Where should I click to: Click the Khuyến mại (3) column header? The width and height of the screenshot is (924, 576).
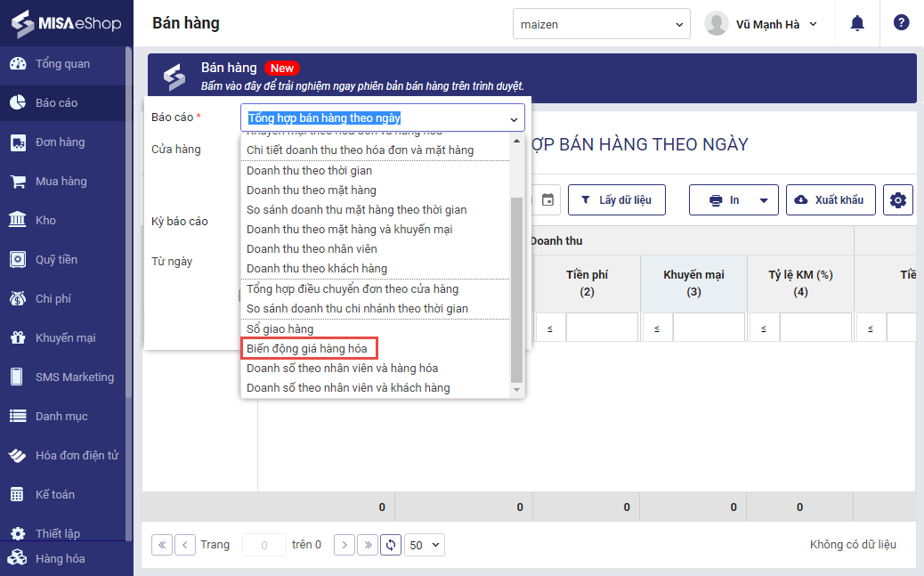tap(693, 283)
